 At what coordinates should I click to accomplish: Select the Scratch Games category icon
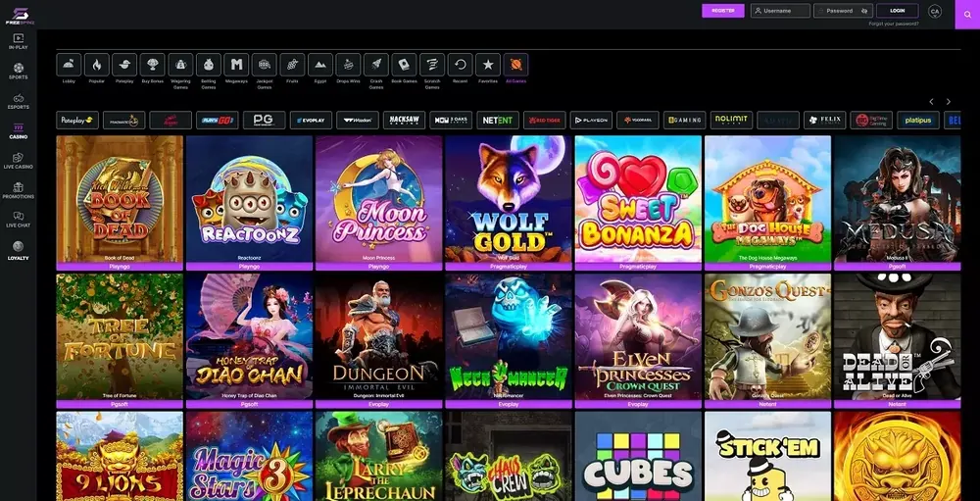432,65
